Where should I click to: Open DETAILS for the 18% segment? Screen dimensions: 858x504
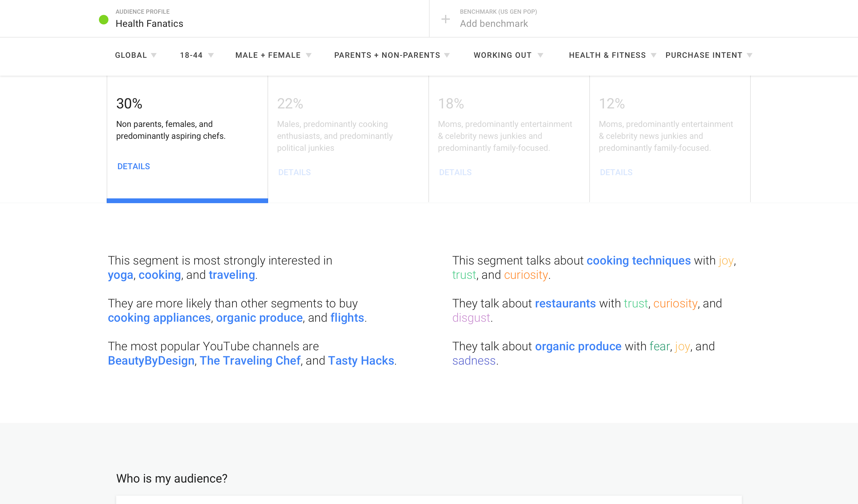point(455,172)
